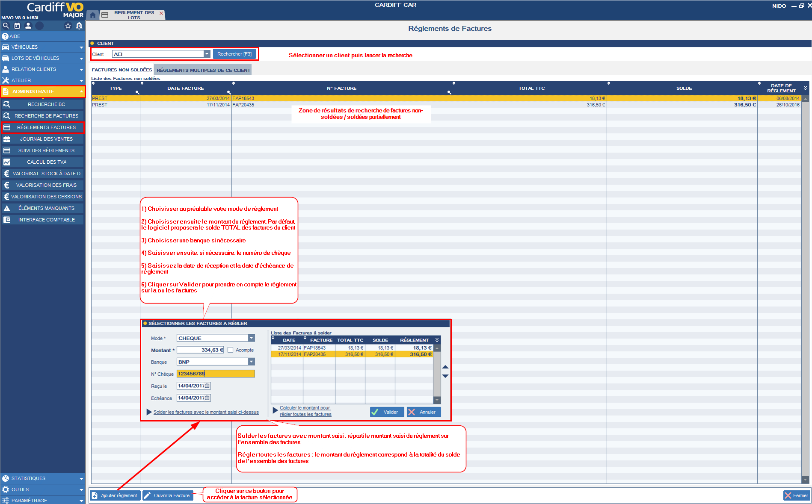The image size is (812, 504).
Task: Select invoice row FAP20435
Action: 446,105
